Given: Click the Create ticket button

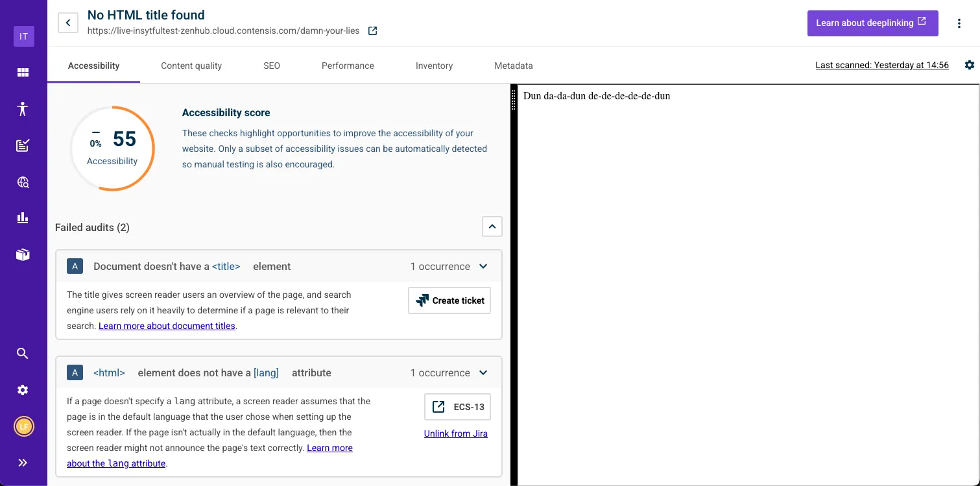Looking at the screenshot, I should point(449,300).
